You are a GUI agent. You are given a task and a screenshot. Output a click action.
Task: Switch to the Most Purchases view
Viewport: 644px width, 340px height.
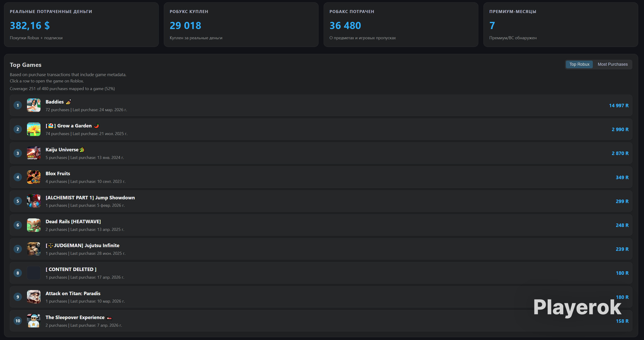(x=613, y=64)
